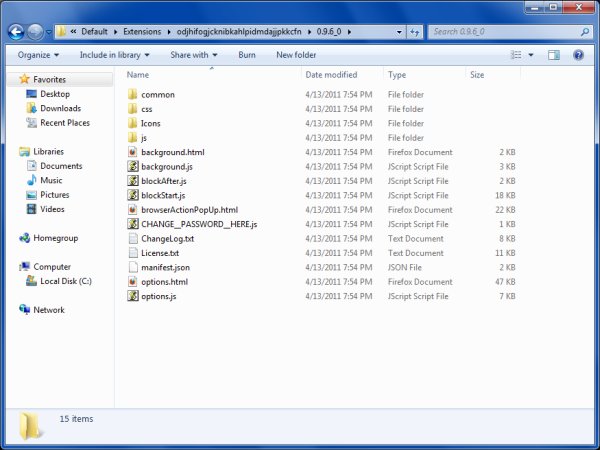The height and width of the screenshot is (450, 600).
Task: Click the blue Help icon
Action: [578, 55]
